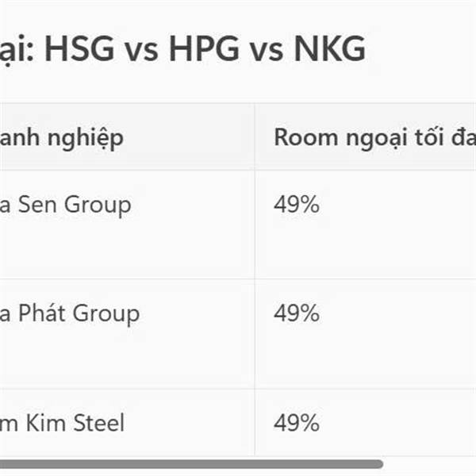Click the word "Kim" in the third row
The image size is (476, 476).
tap(46, 423)
